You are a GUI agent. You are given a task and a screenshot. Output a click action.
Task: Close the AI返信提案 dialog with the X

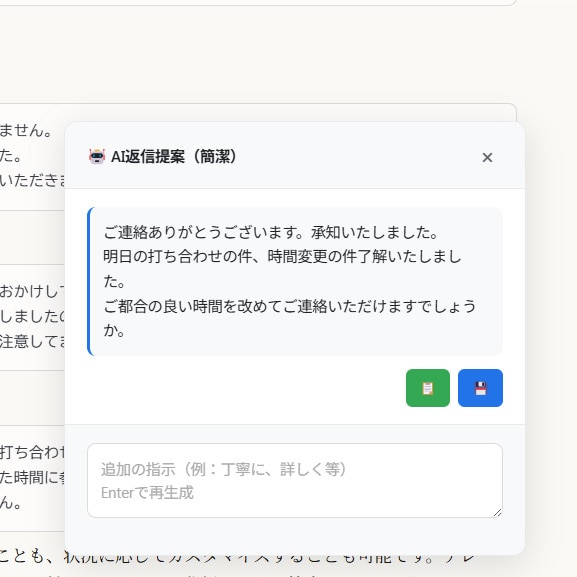(487, 157)
